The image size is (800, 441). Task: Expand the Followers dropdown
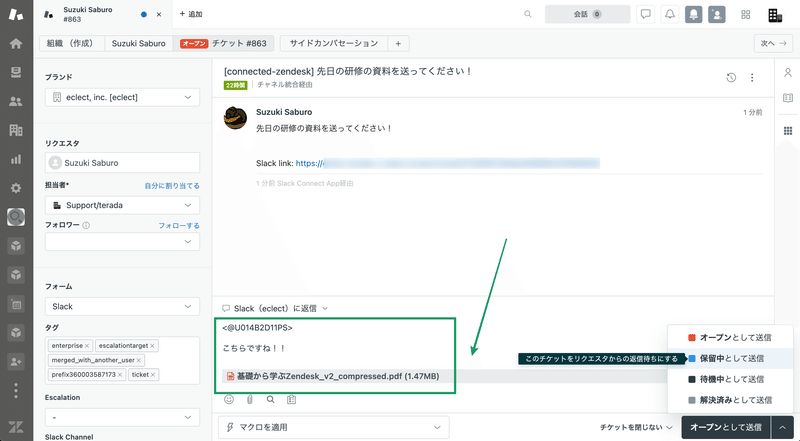(122, 241)
